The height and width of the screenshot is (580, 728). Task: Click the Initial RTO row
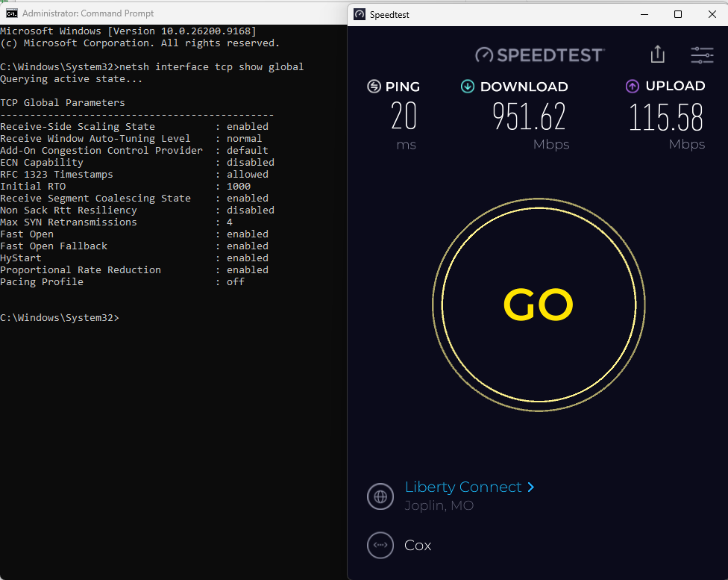(x=125, y=187)
